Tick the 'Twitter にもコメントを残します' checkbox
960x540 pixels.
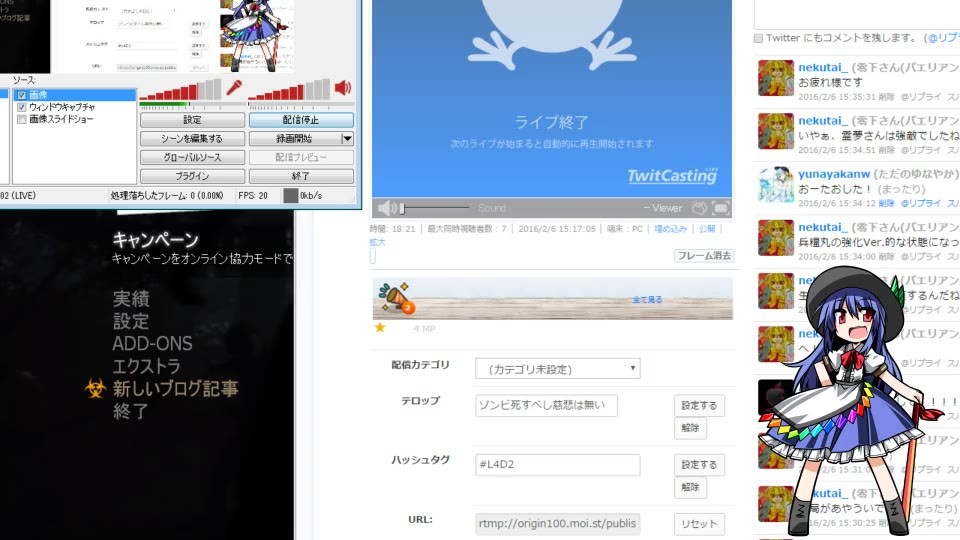coord(759,39)
